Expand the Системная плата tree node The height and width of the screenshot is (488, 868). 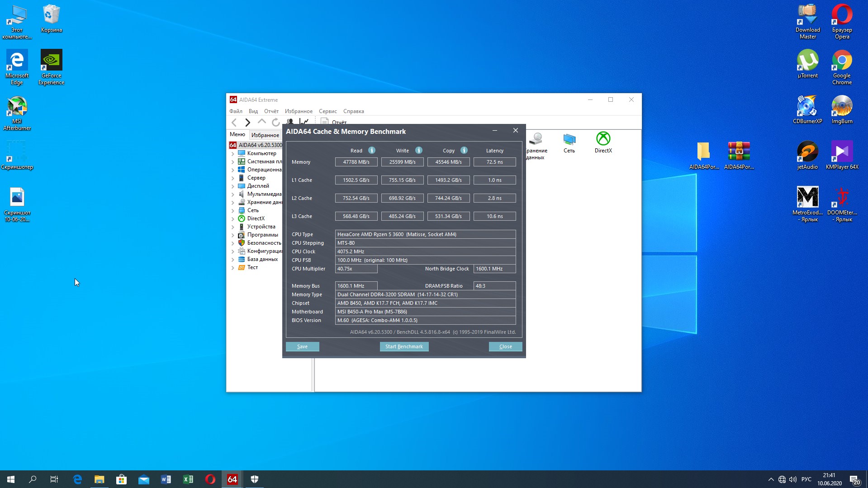tap(233, 162)
